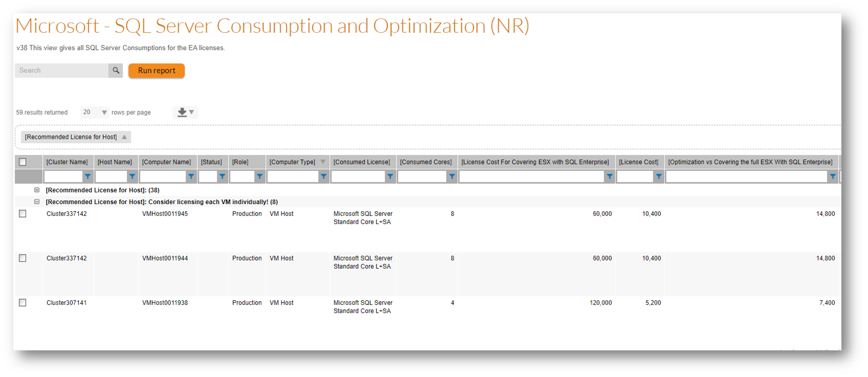
Task: Click the Host Name column filter icon
Action: pyautogui.click(x=132, y=176)
